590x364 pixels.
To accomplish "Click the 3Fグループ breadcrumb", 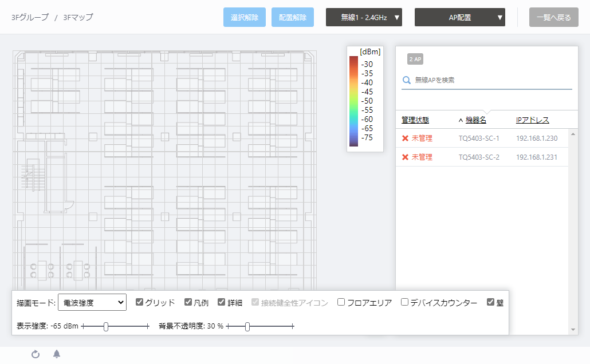I will [x=30, y=17].
